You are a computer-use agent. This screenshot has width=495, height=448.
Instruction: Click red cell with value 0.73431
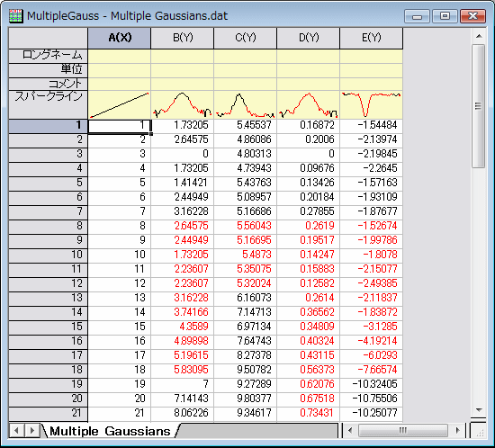(309, 413)
